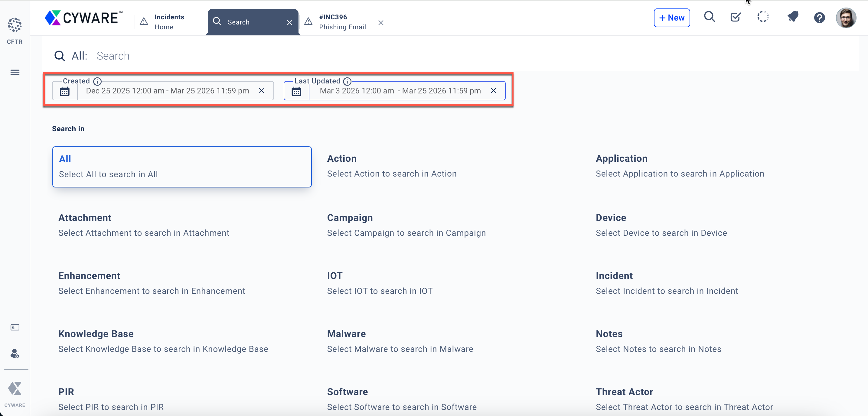Open the help question mark icon
Image resolution: width=868 pixels, height=416 pixels.
819,18
